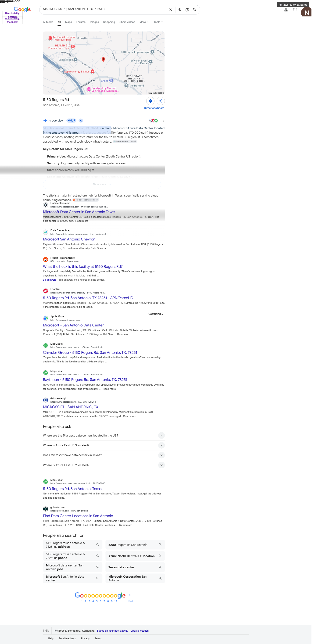Click the datacenter.fyi result favicon
Image resolution: width=315 pixels, height=644 pixels.
click(x=46, y=400)
